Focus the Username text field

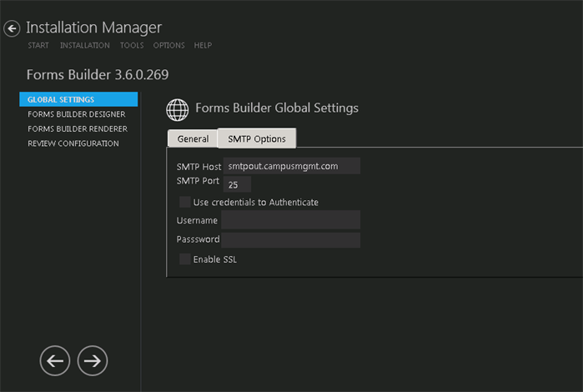point(290,220)
